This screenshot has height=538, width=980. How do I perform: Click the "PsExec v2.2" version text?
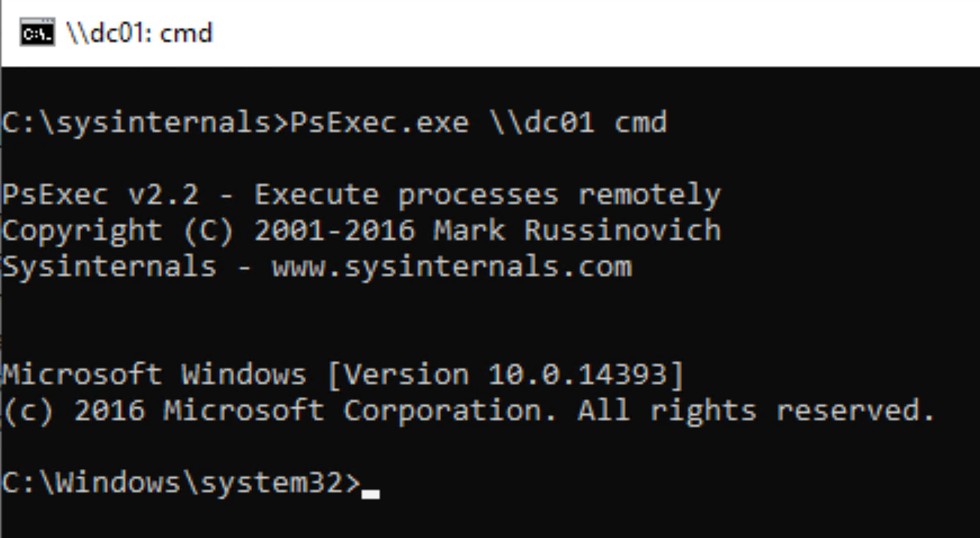click(x=101, y=195)
